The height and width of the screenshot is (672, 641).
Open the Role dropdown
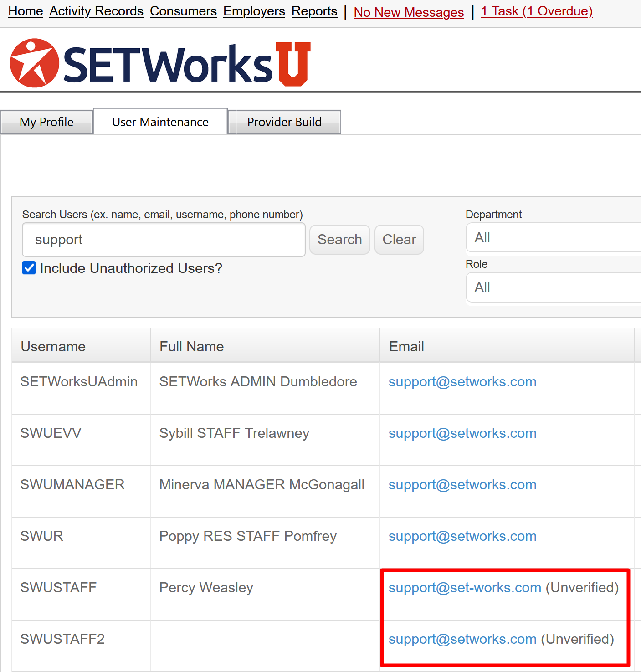point(553,287)
